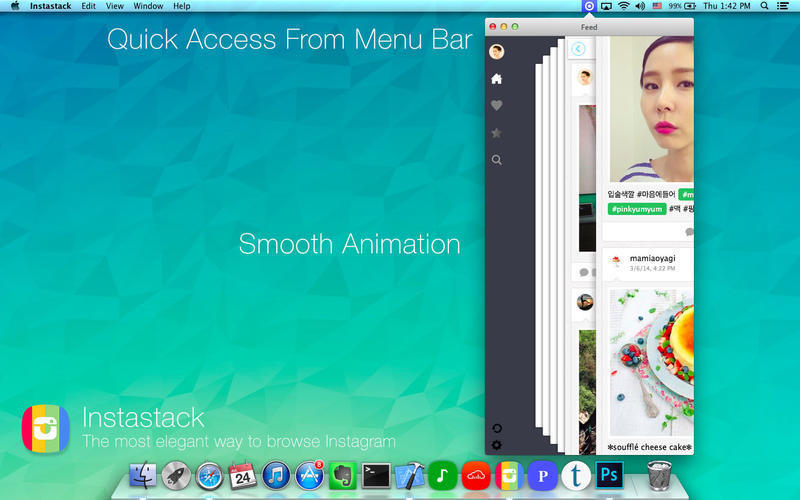
Task: Click the volume icon in menu bar
Action: click(640, 6)
